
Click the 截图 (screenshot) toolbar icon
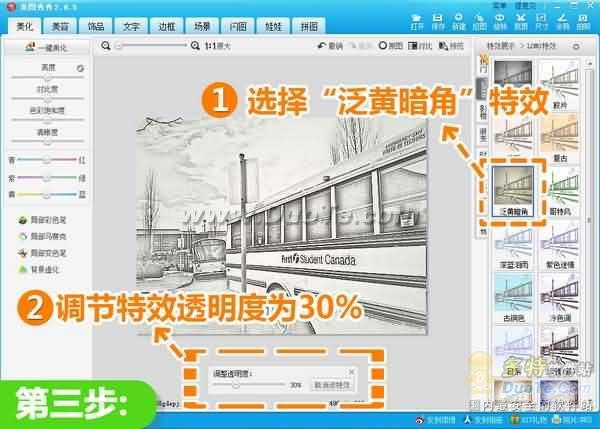[583, 22]
